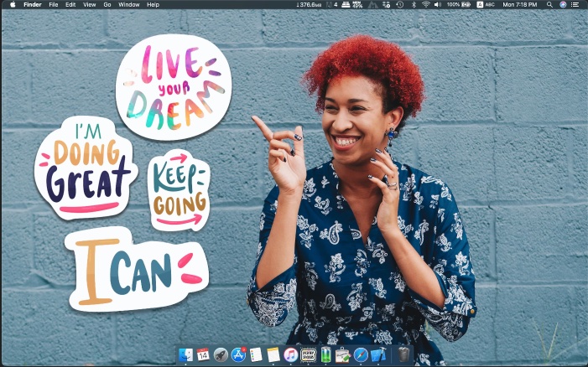Open Xcode from the Dock
The height and width of the screenshot is (367, 588).
378,354
